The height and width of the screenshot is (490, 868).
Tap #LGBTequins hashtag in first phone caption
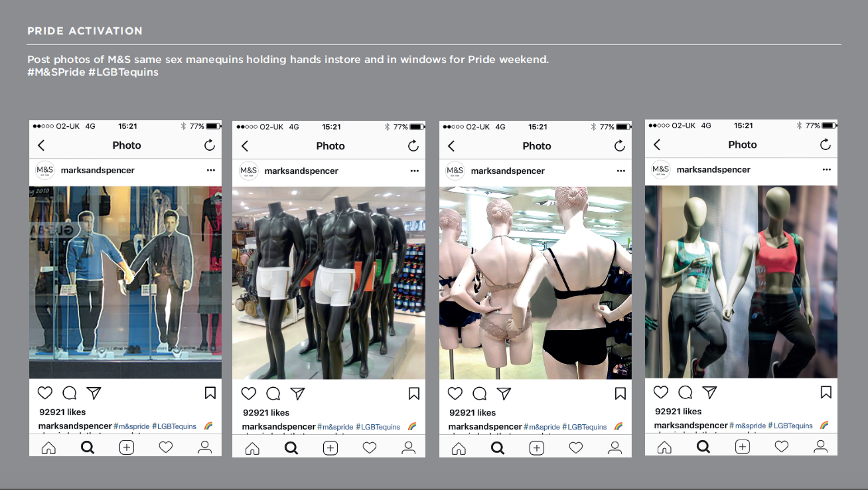174,426
